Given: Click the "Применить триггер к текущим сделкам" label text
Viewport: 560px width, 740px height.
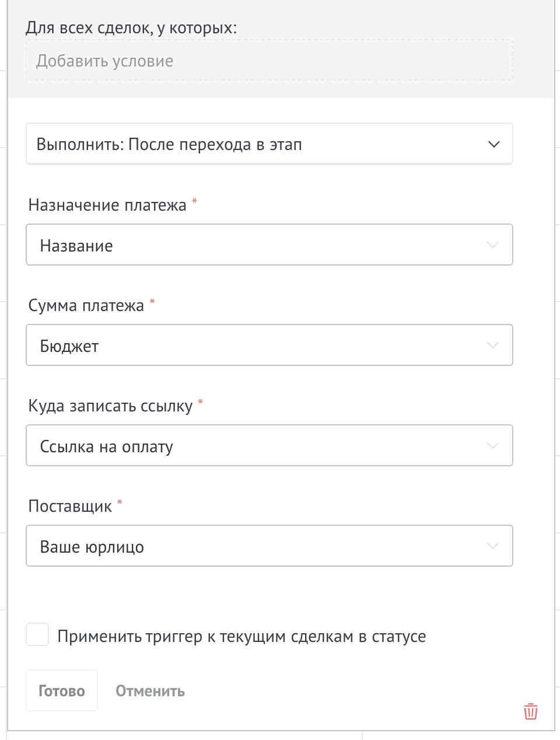Looking at the screenshot, I should pos(242,636).
